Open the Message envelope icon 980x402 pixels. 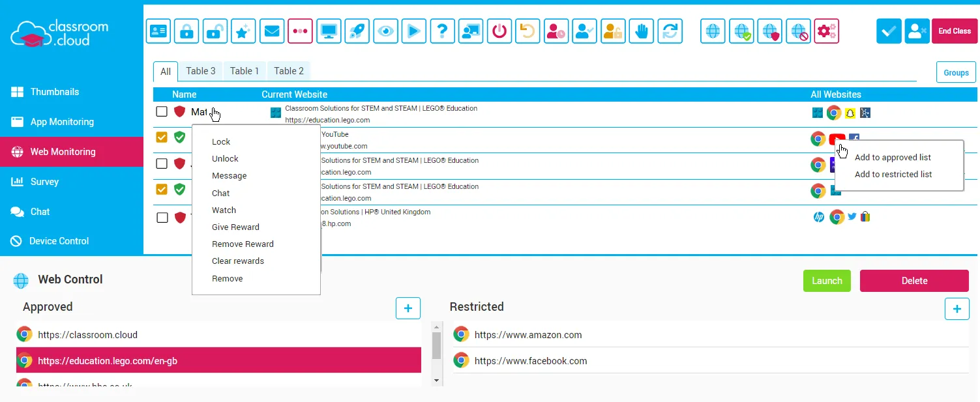point(272,31)
